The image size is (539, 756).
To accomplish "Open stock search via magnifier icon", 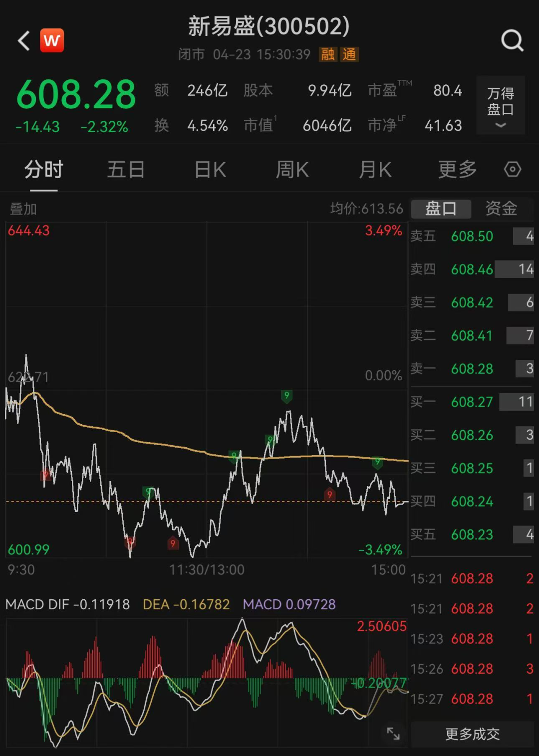I will tap(512, 40).
